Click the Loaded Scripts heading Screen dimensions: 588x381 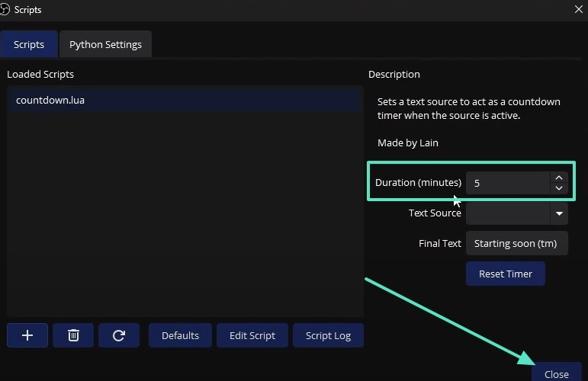40,74
